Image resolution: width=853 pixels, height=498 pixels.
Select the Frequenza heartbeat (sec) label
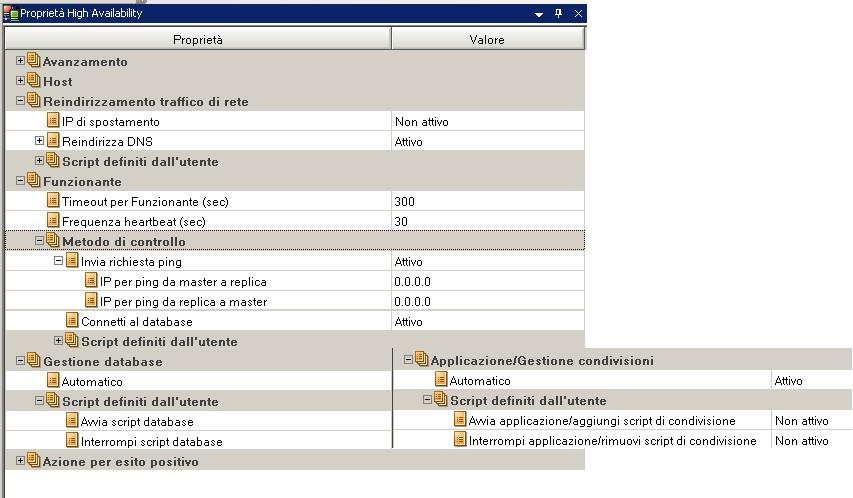134,222
